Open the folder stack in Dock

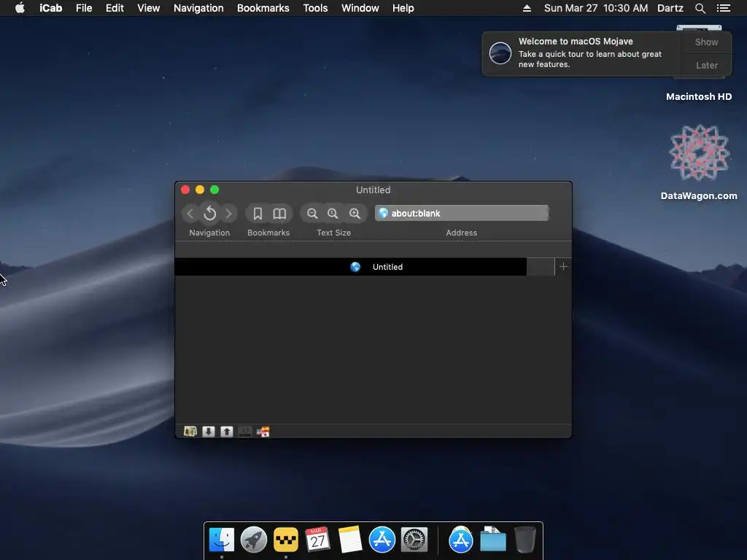[492, 540]
